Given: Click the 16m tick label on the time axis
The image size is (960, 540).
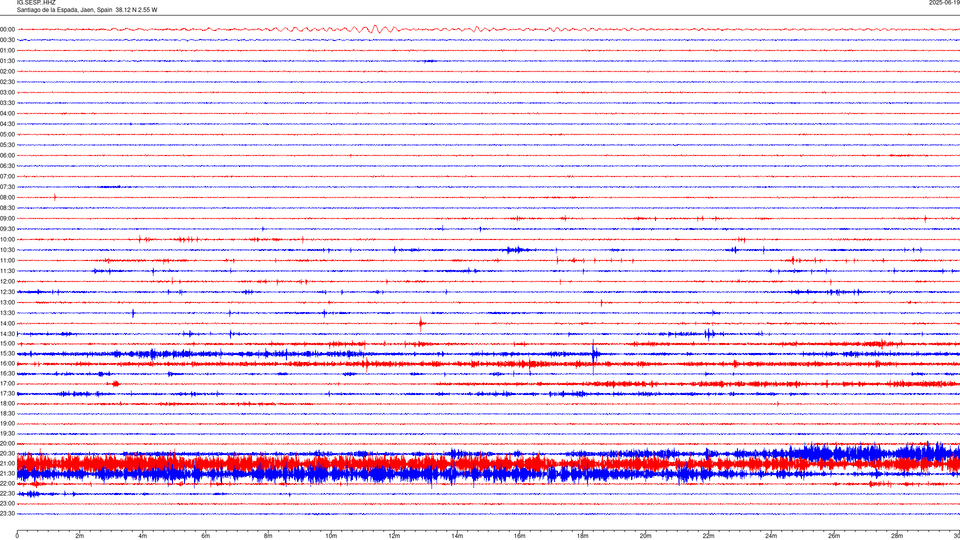Looking at the screenshot, I should [x=520, y=536].
